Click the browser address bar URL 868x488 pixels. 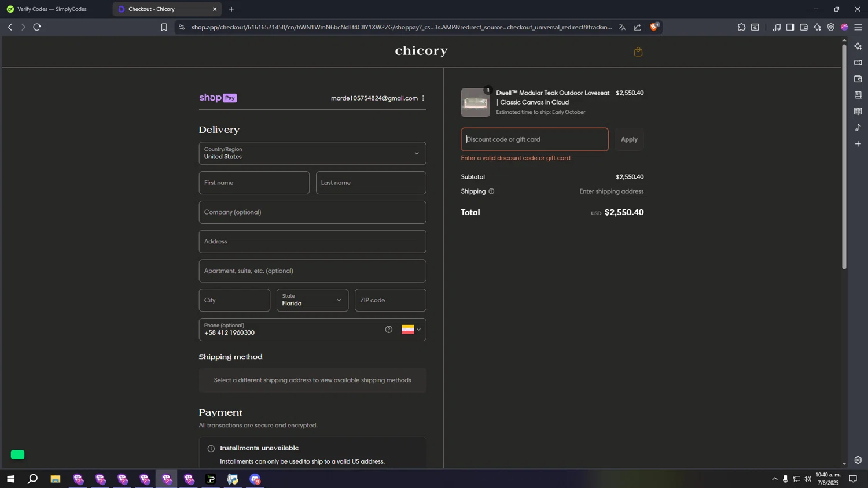tap(401, 27)
